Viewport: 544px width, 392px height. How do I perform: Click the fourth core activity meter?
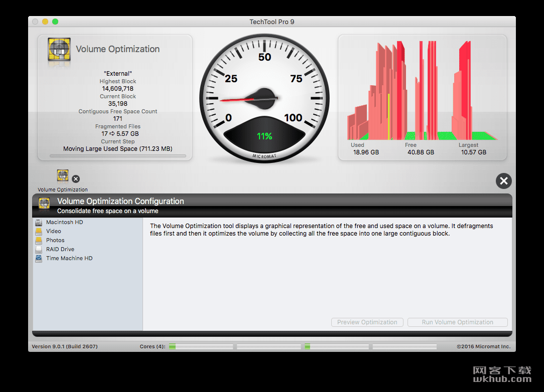click(404, 346)
